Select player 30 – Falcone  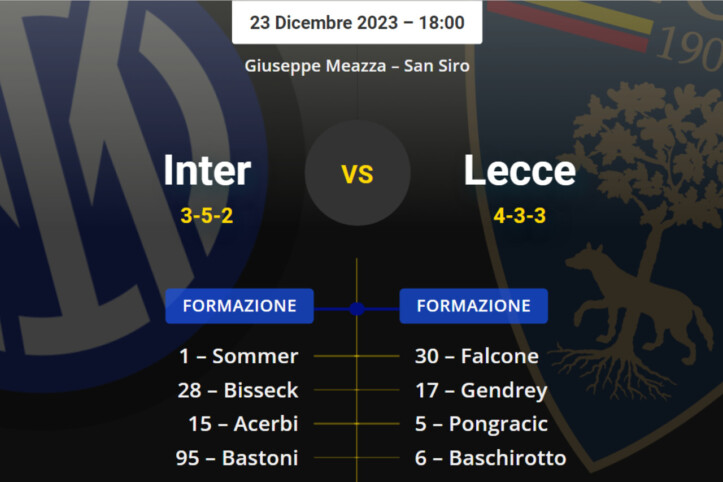(477, 356)
